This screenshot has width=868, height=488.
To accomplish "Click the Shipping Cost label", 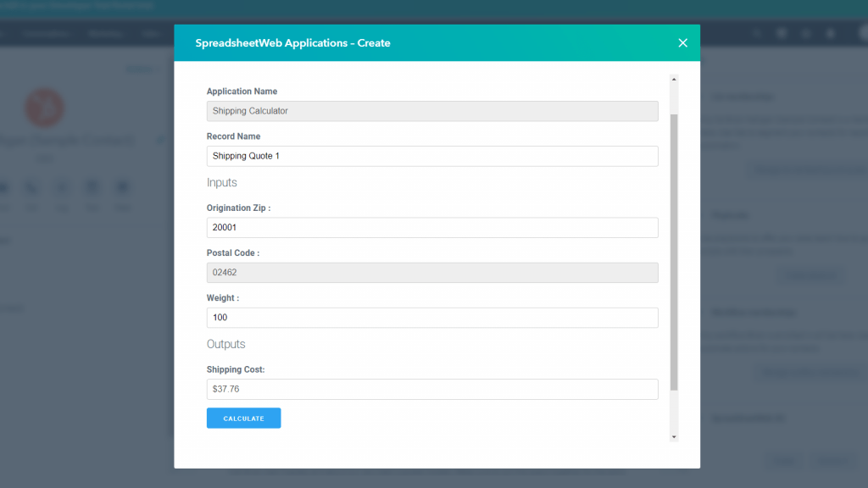I will pyautogui.click(x=236, y=369).
